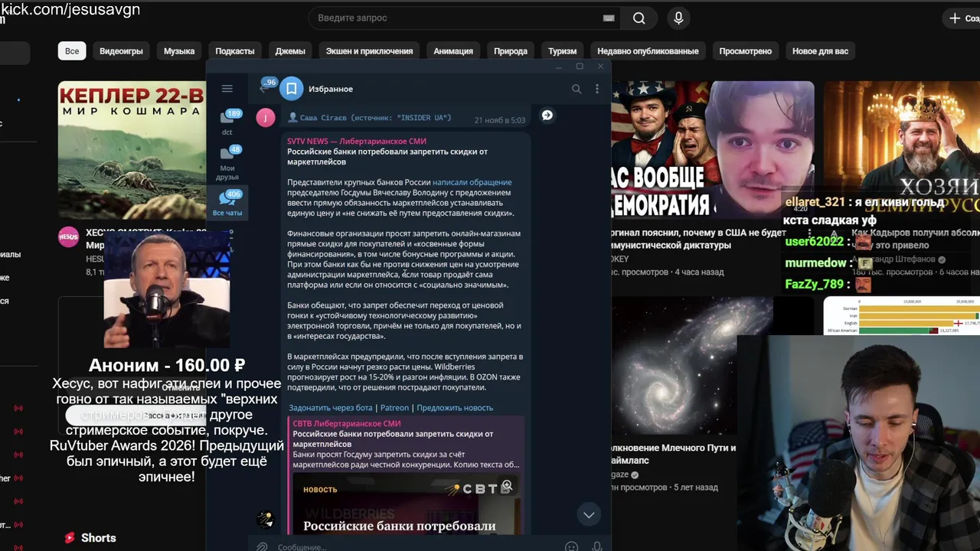Click the Столкновение Млечного Пути video title
The image size is (980, 551).
pos(674,455)
